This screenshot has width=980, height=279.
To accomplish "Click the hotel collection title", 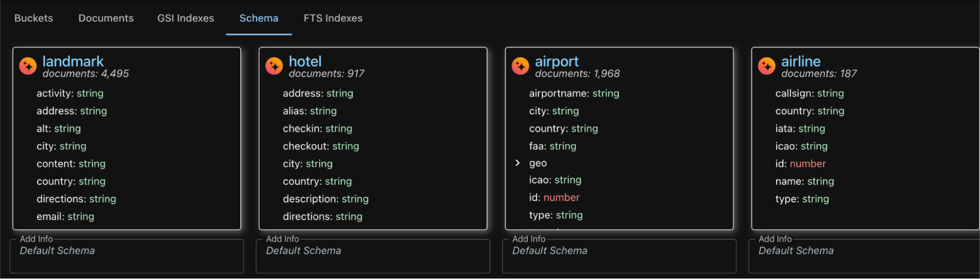I will [x=305, y=61].
